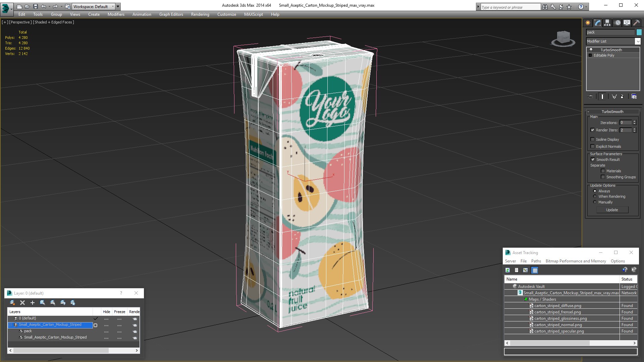Click the object color swatch beside pack

(639, 32)
